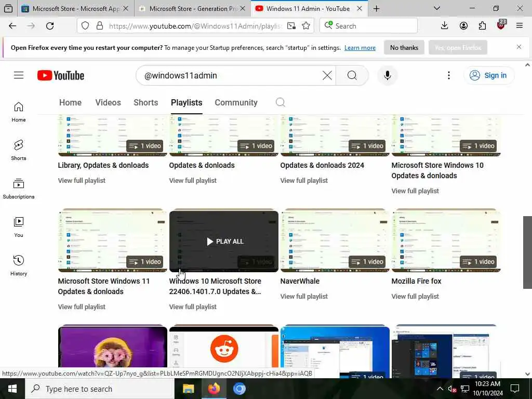Click uBlock extension icon with badge
The width and height of the screenshot is (532, 399).
click(x=501, y=25)
